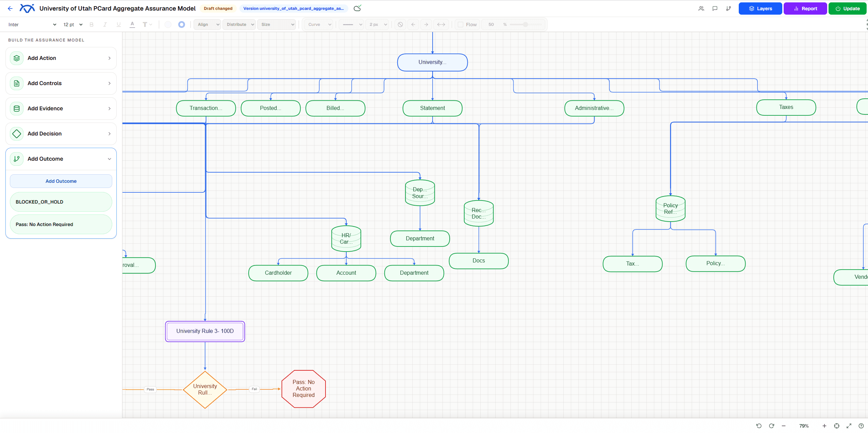Viewport: 868px width, 433px height.
Task: Open the Inter font family dropdown
Action: [x=32, y=25]
